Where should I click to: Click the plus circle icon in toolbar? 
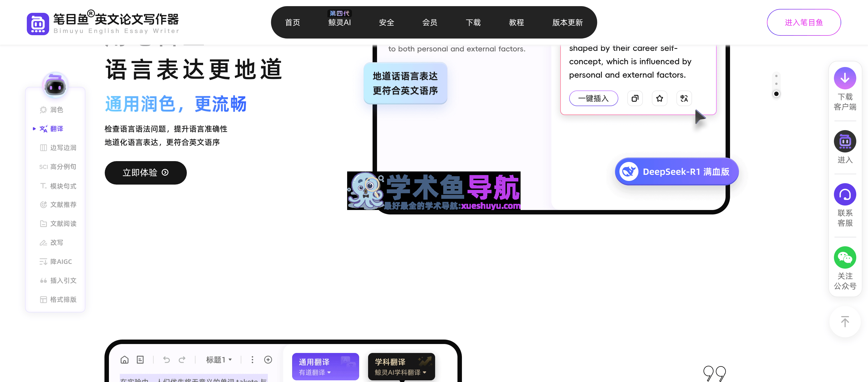coord(268,360)
